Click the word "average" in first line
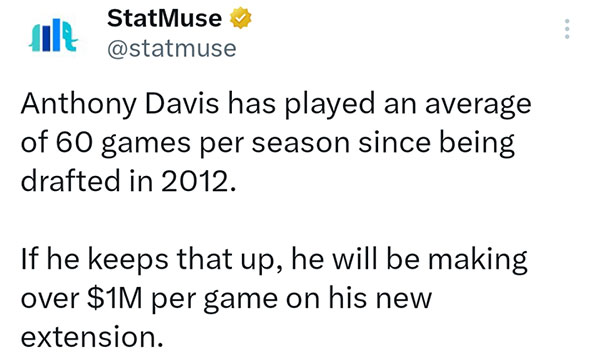Image resolution: width=600 pixels, height=362 pixels. 478,105
